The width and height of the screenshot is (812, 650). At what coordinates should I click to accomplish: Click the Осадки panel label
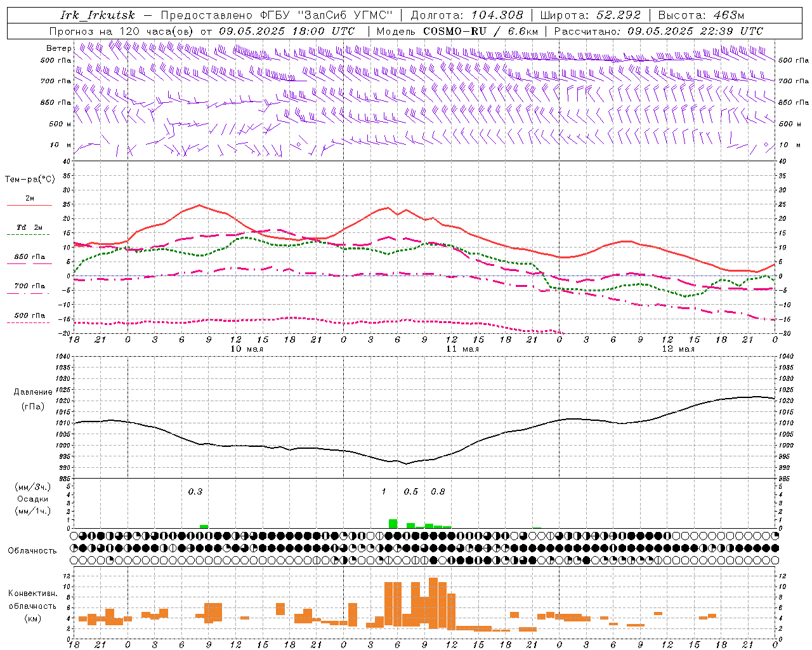[32, 499]
